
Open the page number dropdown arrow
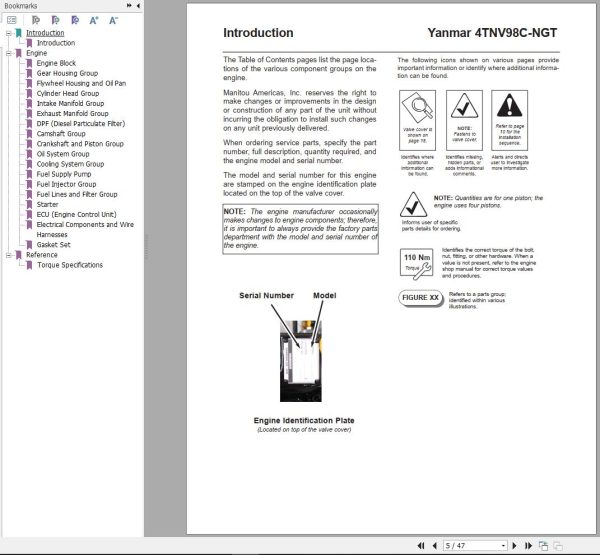pyautogui.click(x=503, y=546)
